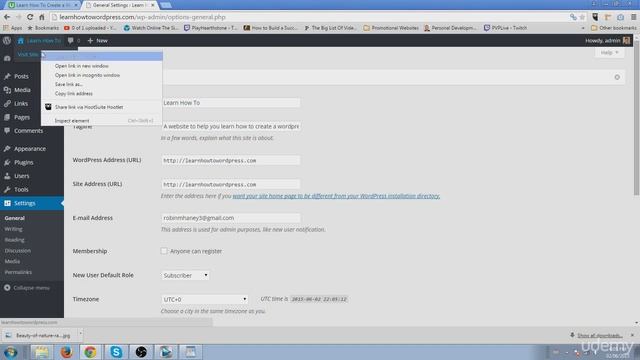Image resolution: width=640 pixels, height=360 pixels.
Task: Open the Timezone UTC+0 dropdown
Action: click(x=204, y=299)
